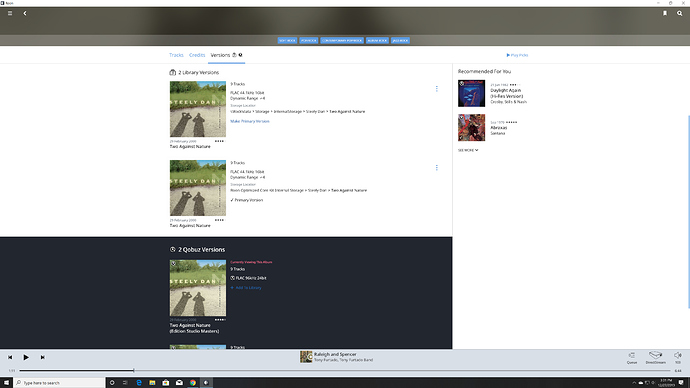
Task: Open the DirectStream audio zone icon
Action: (x=655, y=357)
